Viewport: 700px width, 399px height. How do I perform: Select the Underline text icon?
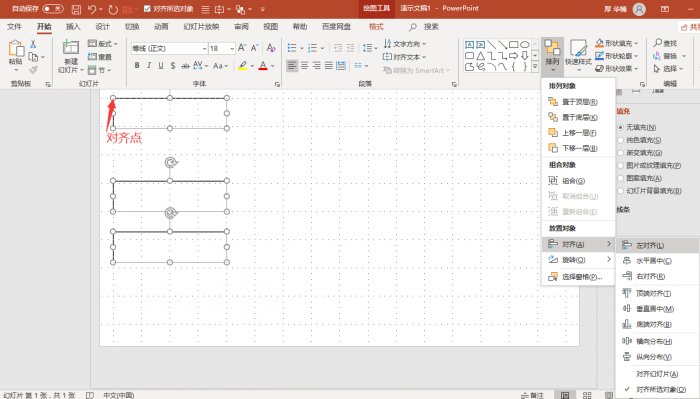coord(161,66)
